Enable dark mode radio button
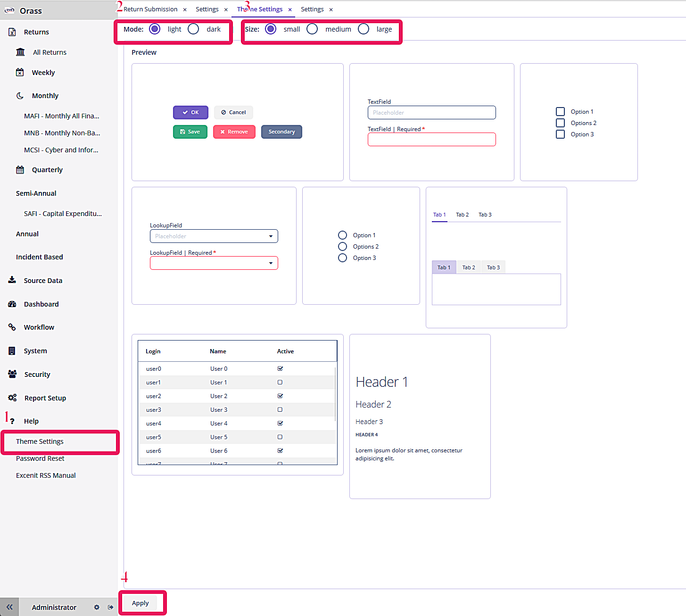 (193, 29)
